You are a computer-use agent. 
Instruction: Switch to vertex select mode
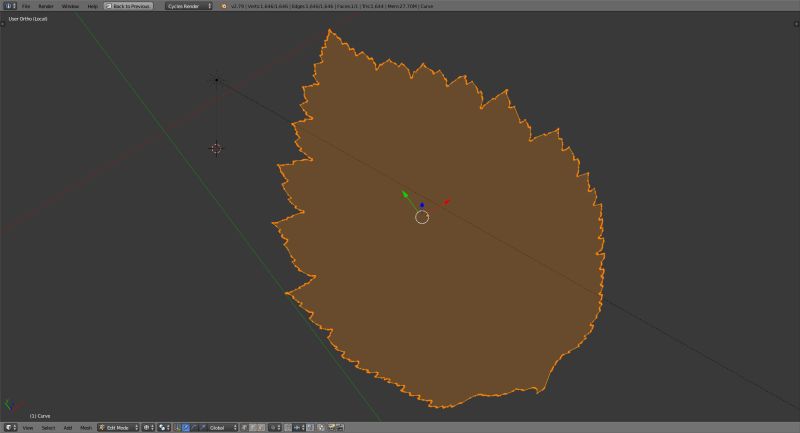point(244,427)
